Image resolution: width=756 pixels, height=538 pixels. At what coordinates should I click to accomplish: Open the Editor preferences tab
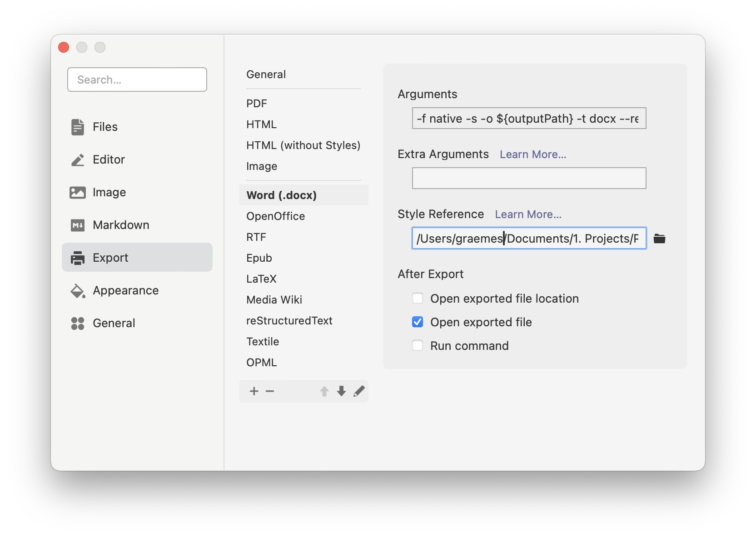(x=109, y=159)
